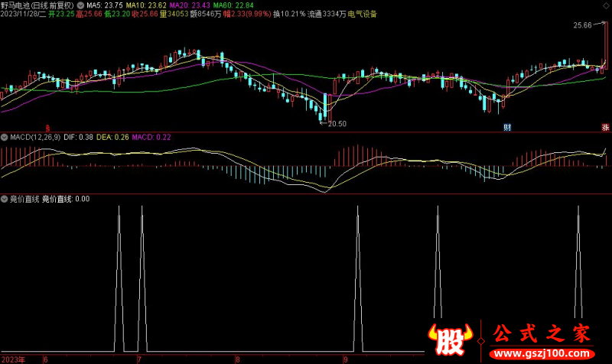Viewport: 612px width, 364px height.
Task: Click the last limit-up red candlestick
Action: [x=606, y=46]
